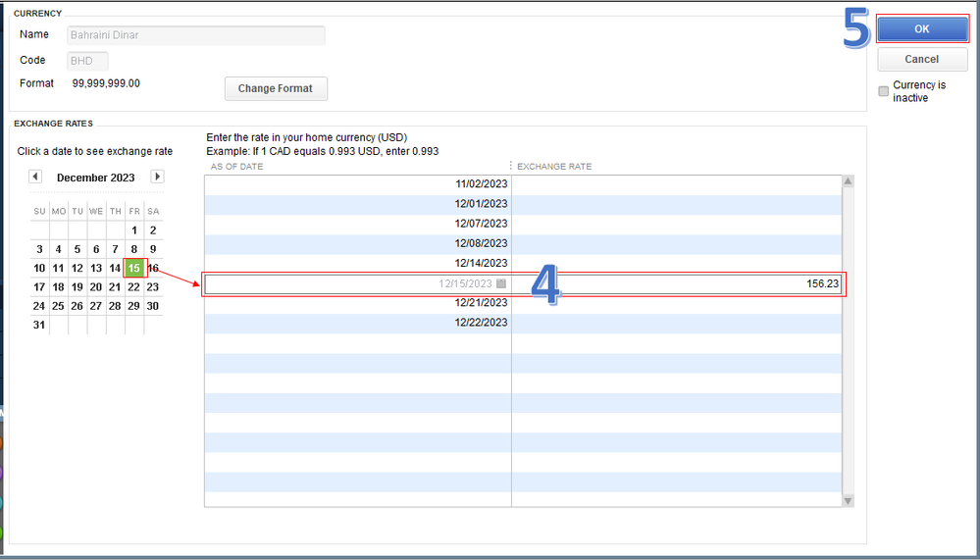980x560 pixels.
Task: Select December 17 in the calendar
Action: (39, 287)
